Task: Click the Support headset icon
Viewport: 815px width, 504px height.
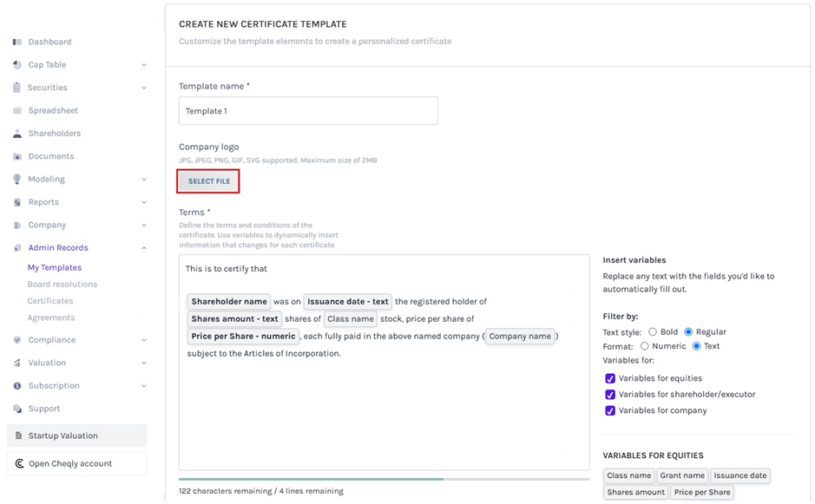Action: [17, 409]
